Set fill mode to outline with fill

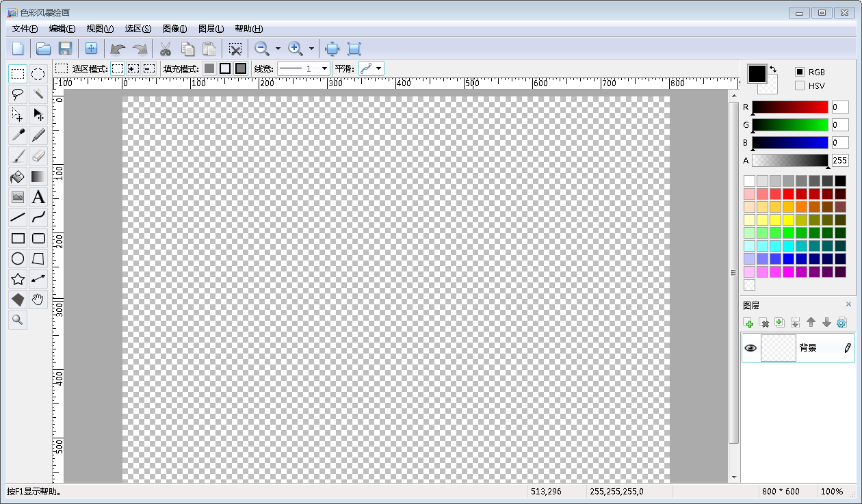click(x=241, y=68)
